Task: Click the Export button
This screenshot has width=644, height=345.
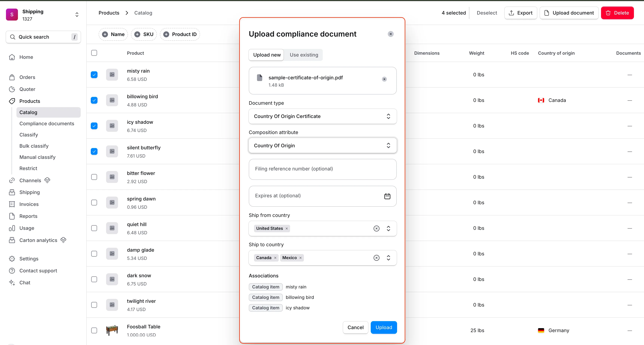Action: click(x=521, y=13)
